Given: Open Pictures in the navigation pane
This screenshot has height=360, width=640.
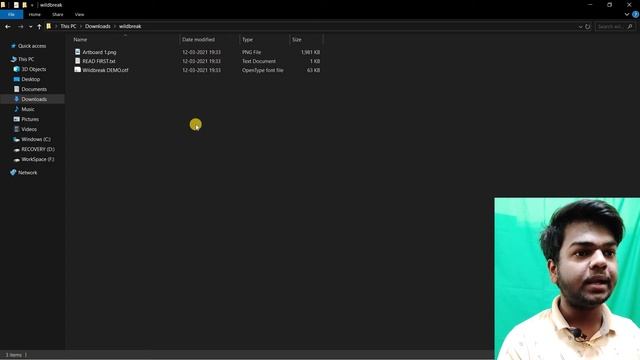Looking at the screenshot, I should click(x=30, y=119).
